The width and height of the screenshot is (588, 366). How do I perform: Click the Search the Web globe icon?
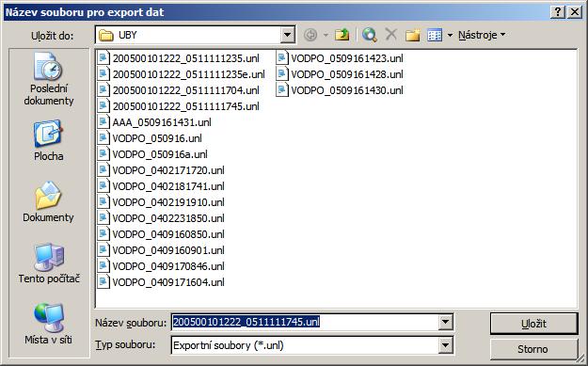[x=370, y=35]
